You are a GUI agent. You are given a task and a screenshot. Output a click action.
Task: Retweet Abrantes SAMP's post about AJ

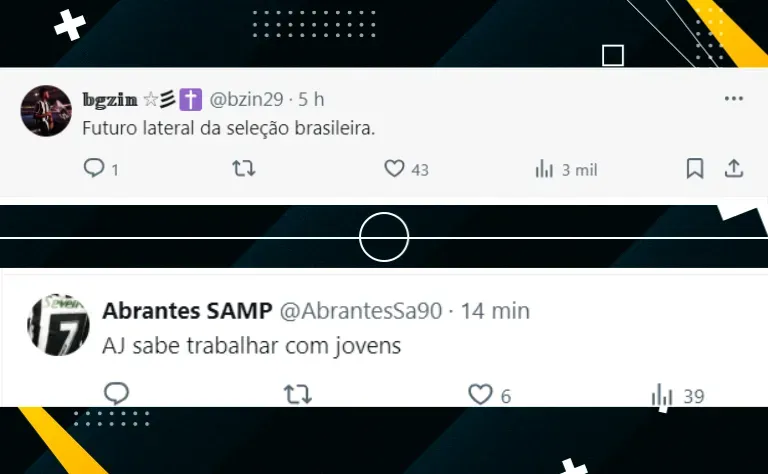click(298, 394)
